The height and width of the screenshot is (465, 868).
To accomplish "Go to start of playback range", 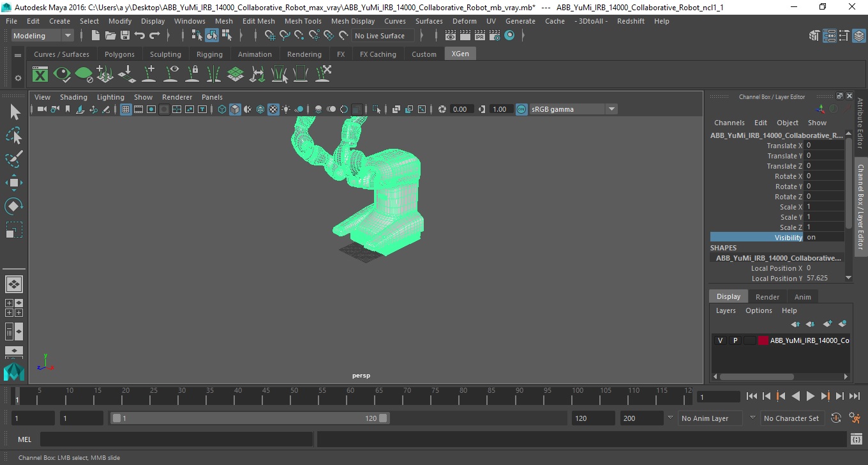I will 751,396.
